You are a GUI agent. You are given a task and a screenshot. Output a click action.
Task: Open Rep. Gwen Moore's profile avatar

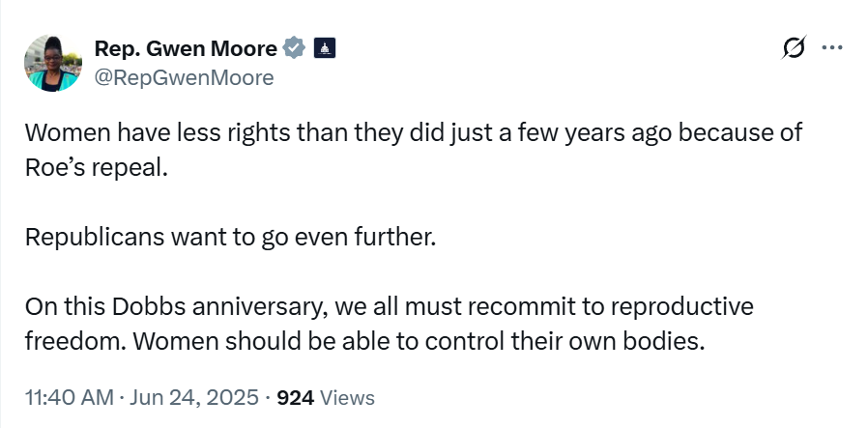(52, 63)
